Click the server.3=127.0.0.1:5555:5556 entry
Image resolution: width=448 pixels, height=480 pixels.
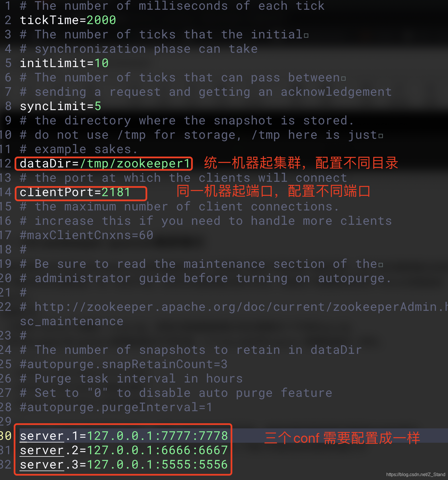tap(124, 465)
